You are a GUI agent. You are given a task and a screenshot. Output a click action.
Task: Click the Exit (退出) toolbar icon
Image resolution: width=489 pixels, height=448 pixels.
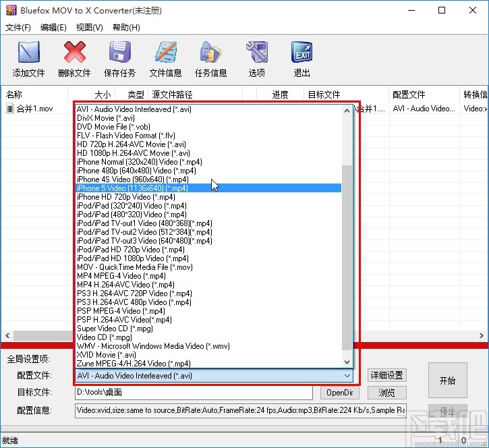302,52
